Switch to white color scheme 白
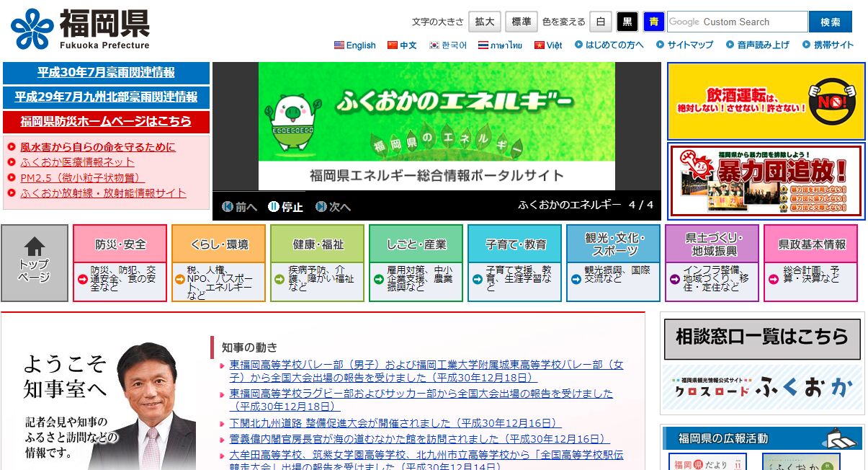 point(600,22)
